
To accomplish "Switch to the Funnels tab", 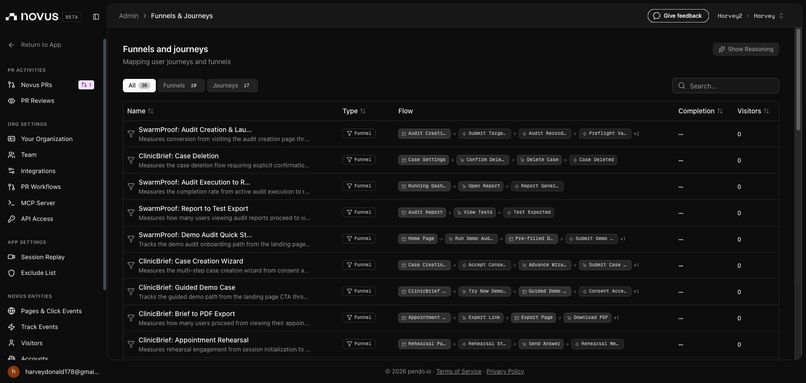I will point(181,86).
